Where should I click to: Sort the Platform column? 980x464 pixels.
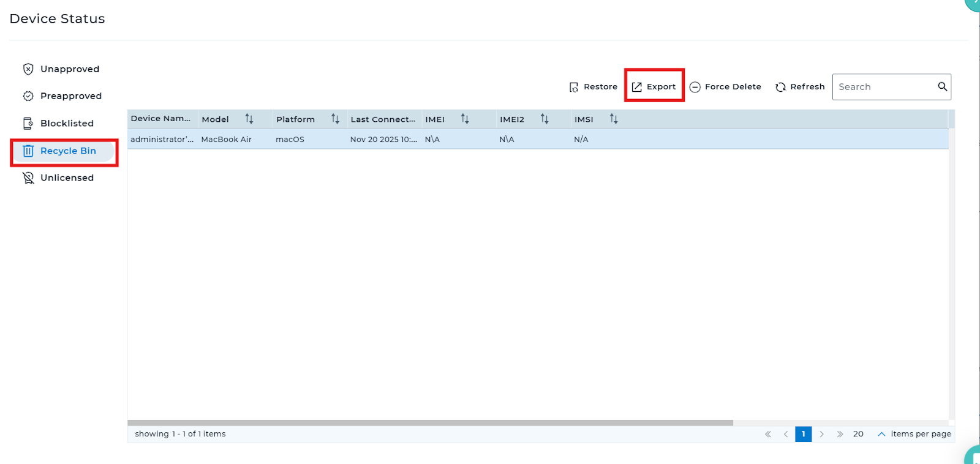tap(335, 119)
